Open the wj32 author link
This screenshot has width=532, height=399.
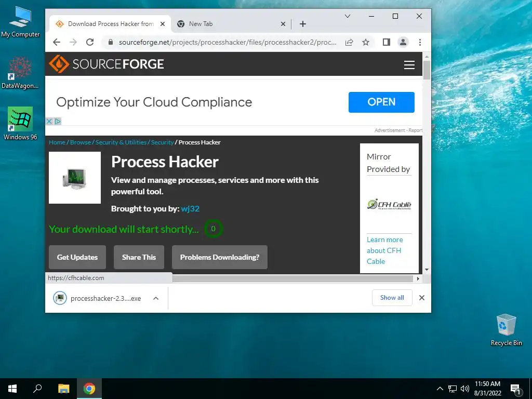coord(190,209)
